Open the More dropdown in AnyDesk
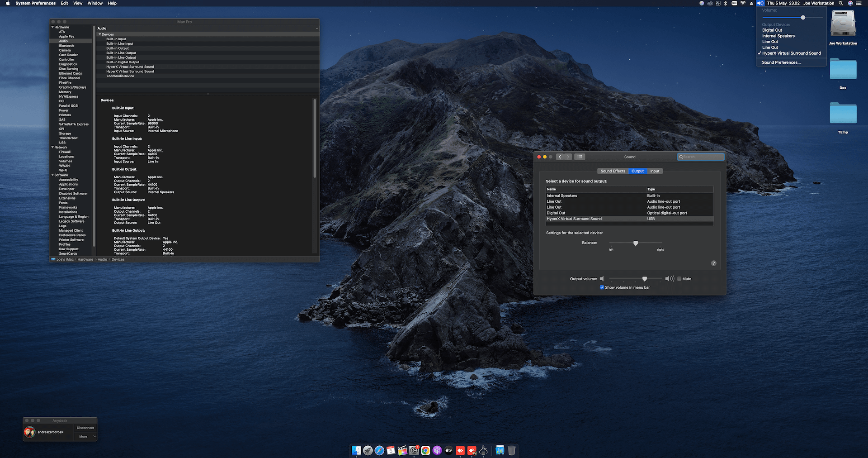The width and height of the screenshot is (868, 458). pos(85,437)
